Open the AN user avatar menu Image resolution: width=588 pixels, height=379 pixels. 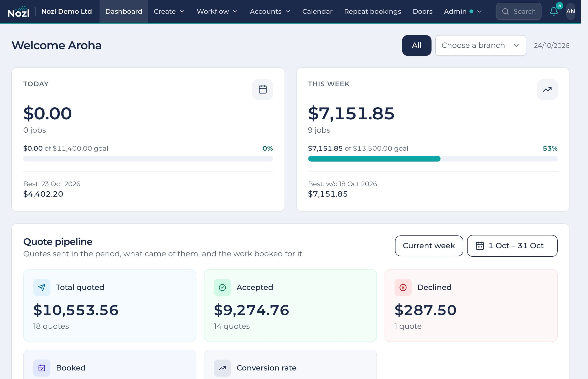[570, 11]
